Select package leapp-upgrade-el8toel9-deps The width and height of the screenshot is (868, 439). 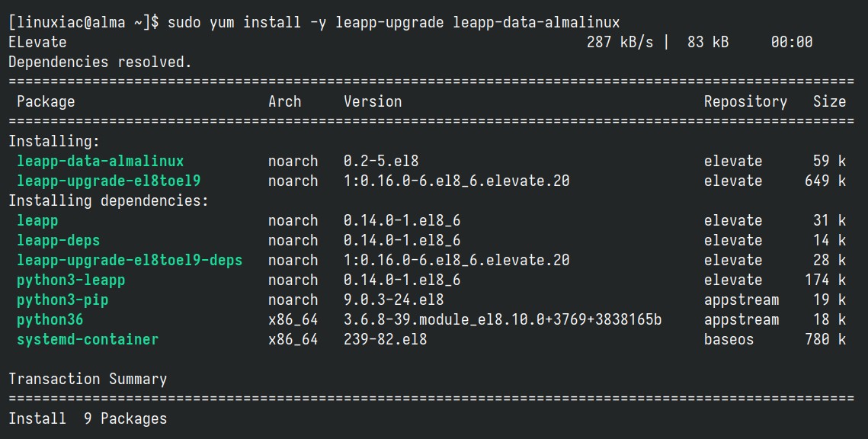tap(130, 261)
